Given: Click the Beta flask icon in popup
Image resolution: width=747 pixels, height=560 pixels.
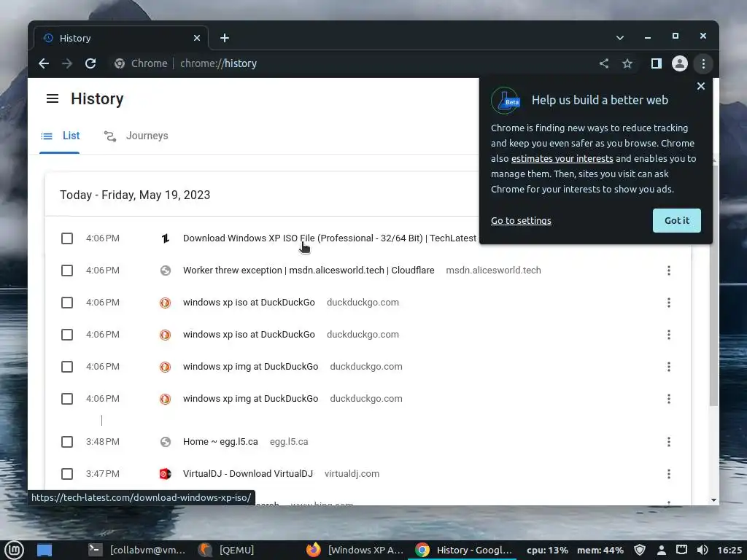Looking at the screenshot, I should (506, 100).
